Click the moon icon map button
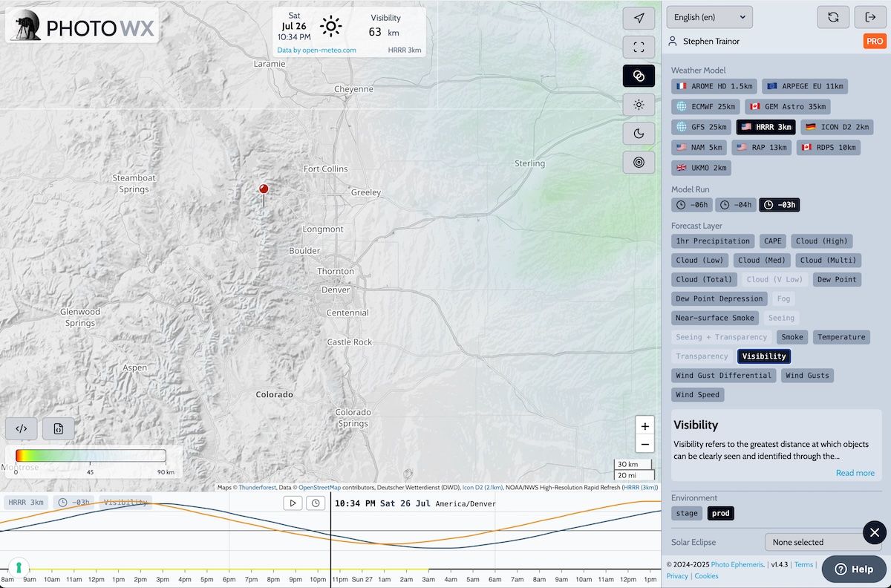Screen dimensions: 891x588 pos(639,134)
